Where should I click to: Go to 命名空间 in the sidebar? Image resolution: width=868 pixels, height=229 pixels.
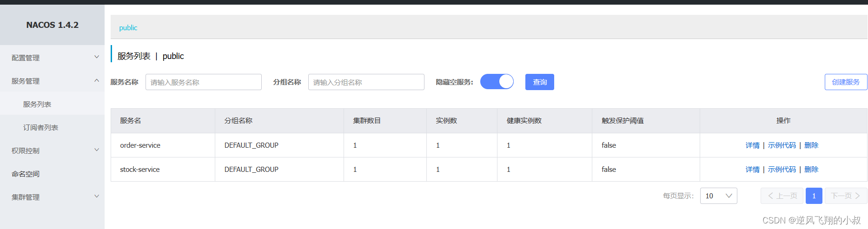(x=26, y=174)
